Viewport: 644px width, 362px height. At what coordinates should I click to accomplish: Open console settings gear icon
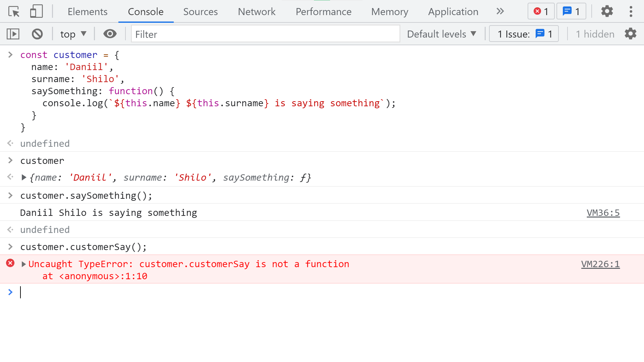click(x=630, y=34)
